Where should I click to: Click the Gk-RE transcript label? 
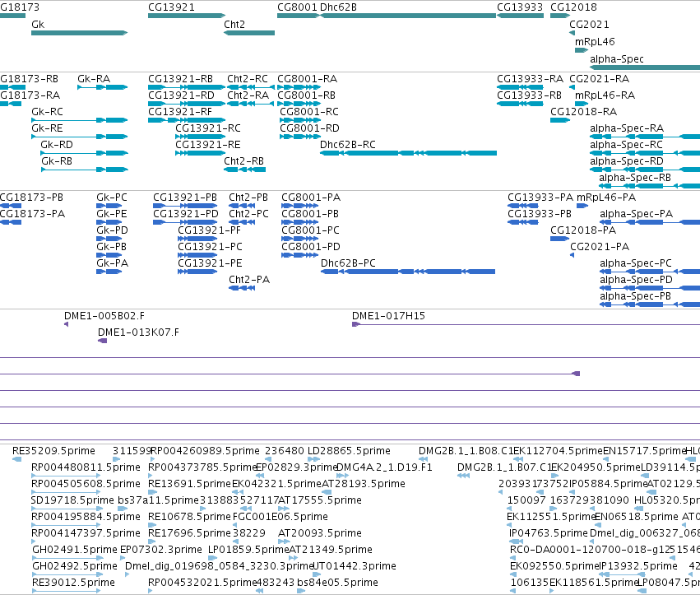pos(47,128)
